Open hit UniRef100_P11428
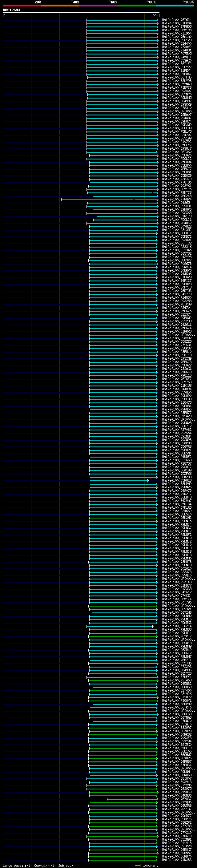The width and height of the screenshot is (197, 868). (176, 416)
